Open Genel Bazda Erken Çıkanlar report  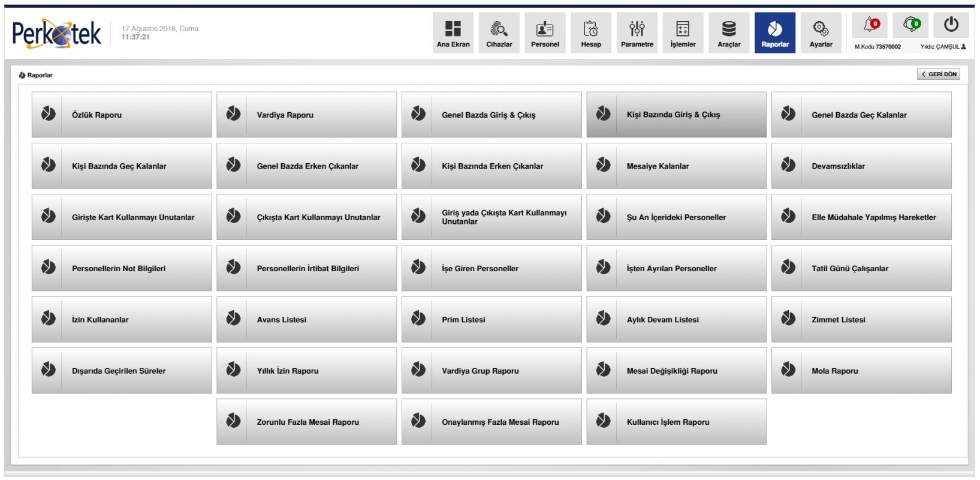click(307, 166)
